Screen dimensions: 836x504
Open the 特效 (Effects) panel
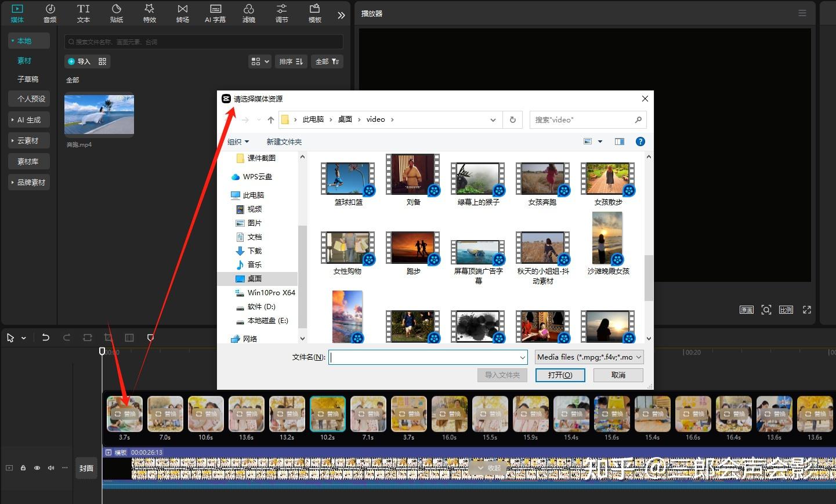click(x=149, y=13)
